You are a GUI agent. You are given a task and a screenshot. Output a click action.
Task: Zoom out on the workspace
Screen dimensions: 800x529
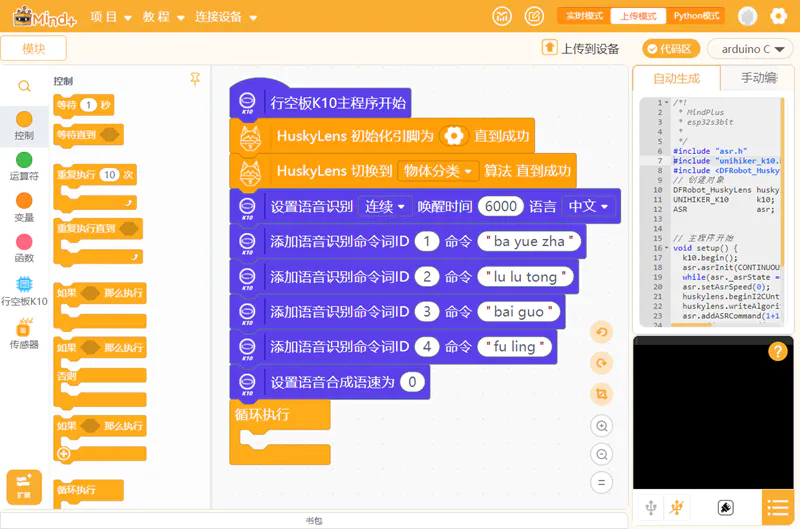[x=602, y=454]
